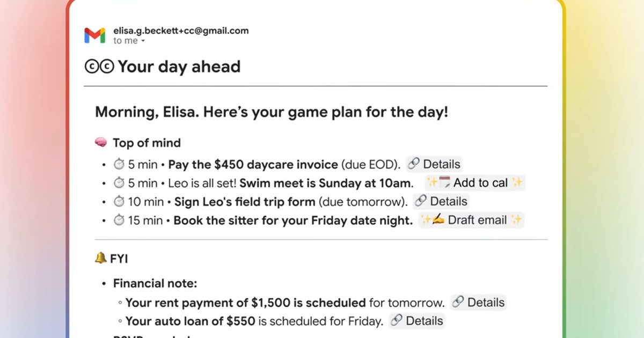
Task: Click the Gmail logo icon
Action: click(94, 35)
